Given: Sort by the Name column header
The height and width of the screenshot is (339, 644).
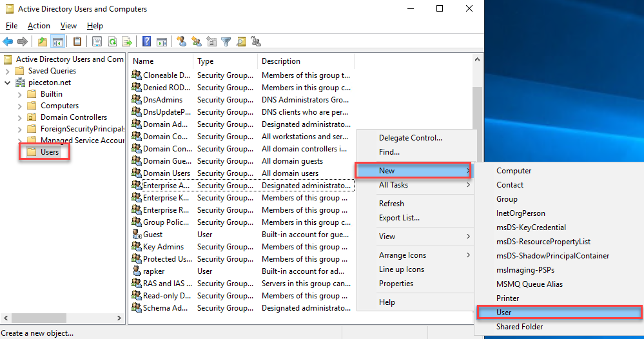Looking at the screenshot, I should tap(162, 61).
